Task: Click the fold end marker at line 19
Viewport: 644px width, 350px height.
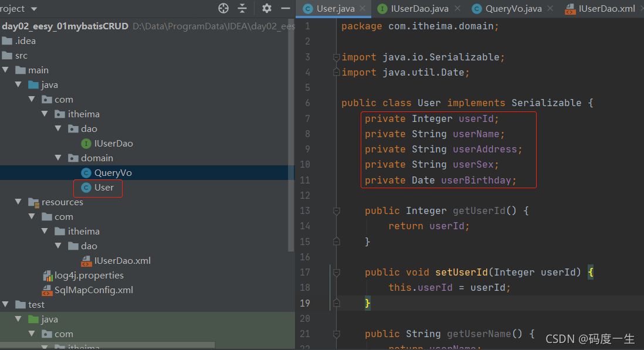Action: click(x=337, y=303)
